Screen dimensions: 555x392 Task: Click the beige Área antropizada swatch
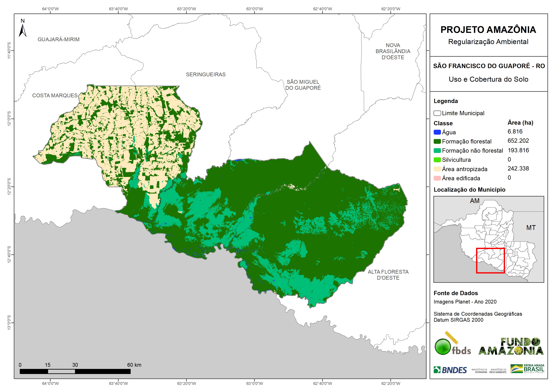tap(437, 169)
